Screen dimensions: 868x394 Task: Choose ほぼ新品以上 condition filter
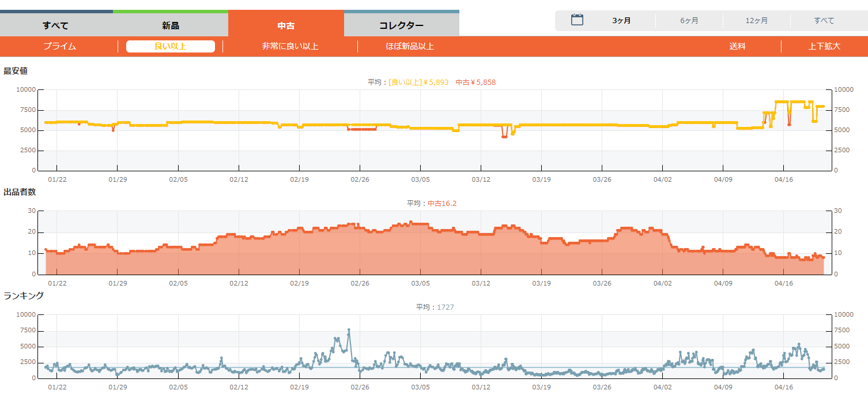point(410,46)
